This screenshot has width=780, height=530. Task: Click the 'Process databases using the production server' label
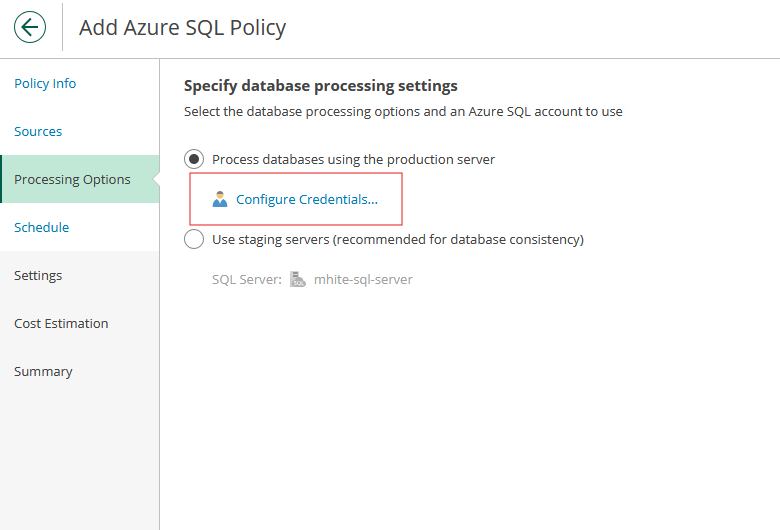point(353,159)
